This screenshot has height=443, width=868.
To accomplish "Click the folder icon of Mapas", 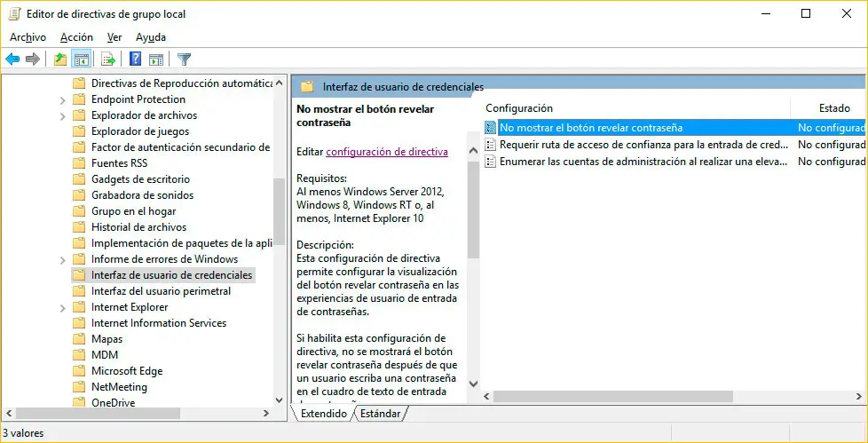I will coord(80,339).
